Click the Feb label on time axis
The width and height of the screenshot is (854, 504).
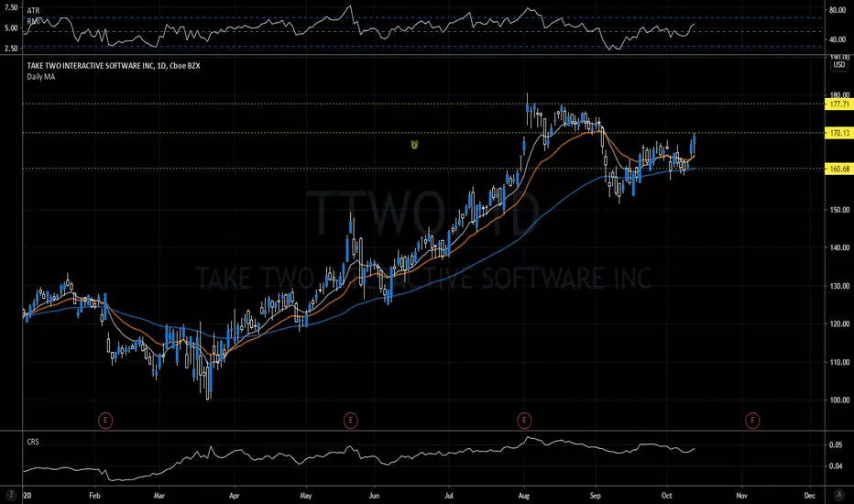(x=94, y=495)
